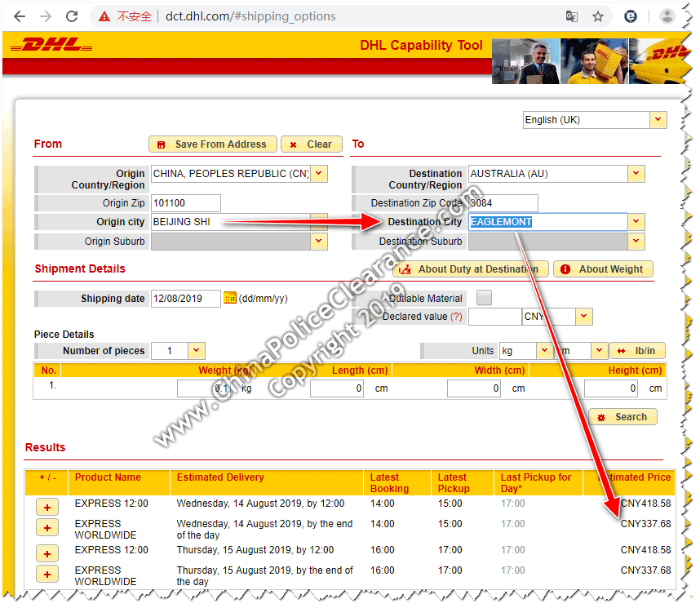Viewport: 700px width, 608px height.
Task: Reload the page with refresh icon
Action: 72,16
